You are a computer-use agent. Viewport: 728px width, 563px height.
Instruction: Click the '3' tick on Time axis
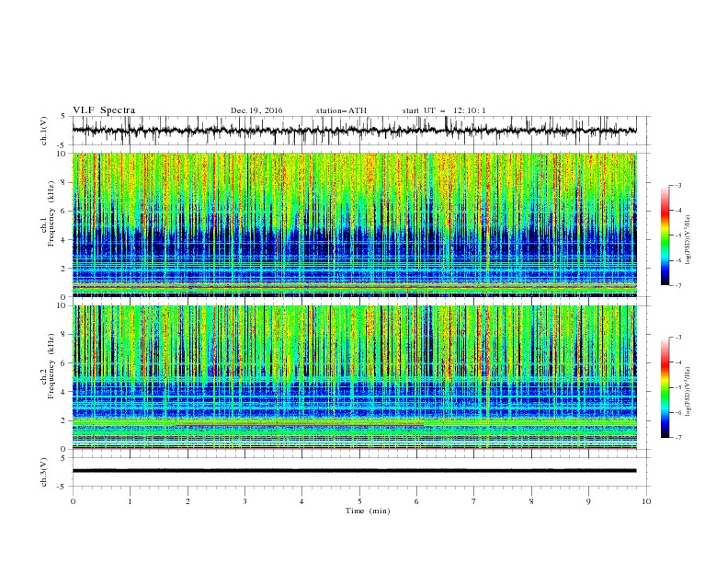pos(245,501)
